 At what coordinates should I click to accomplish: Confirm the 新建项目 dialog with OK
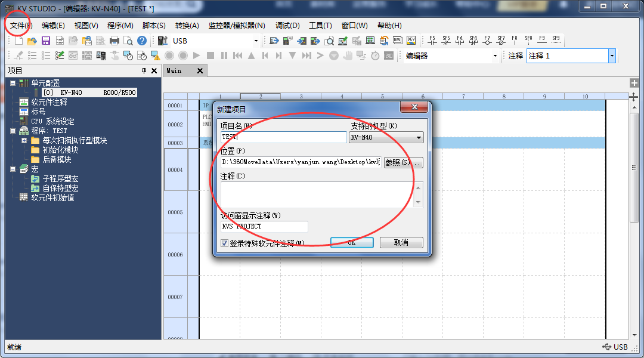352,242
